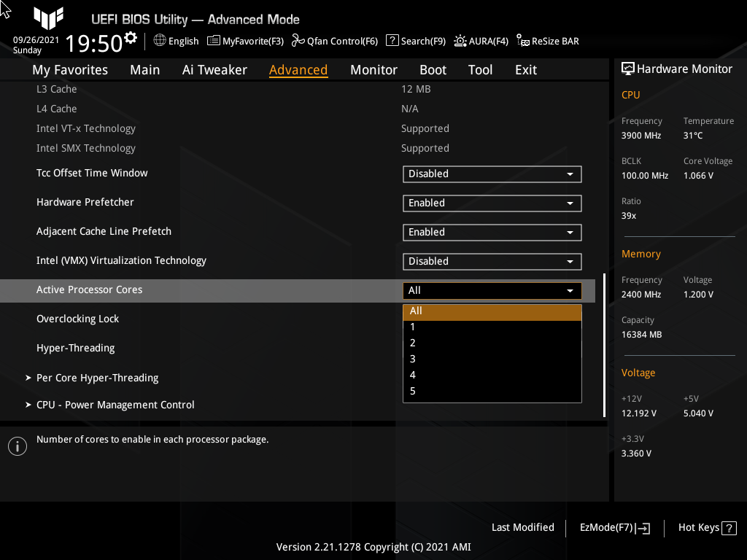Image resolution: width=747 pixels, height=560 pixels.
Task: Open MyFavorite settings
Action: (x=245, y=41)
